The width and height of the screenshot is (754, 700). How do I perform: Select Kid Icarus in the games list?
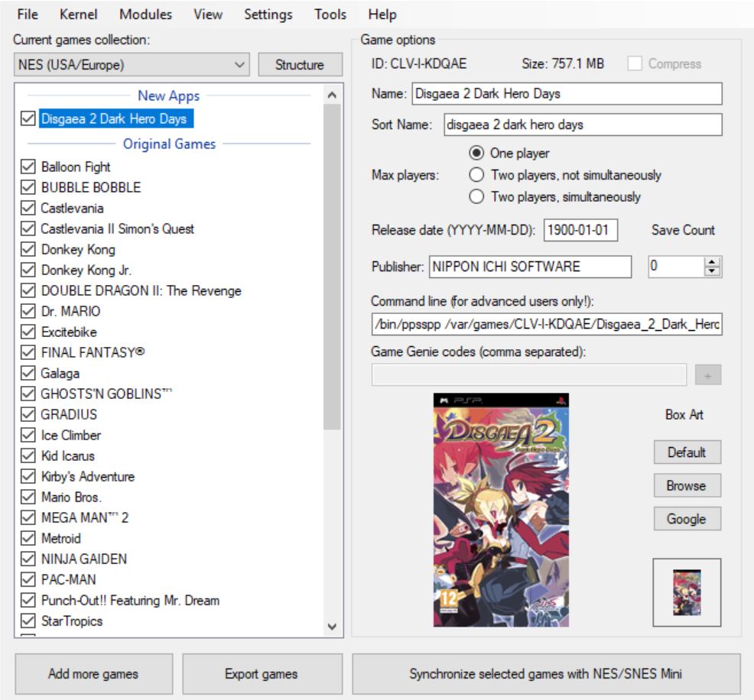tap(68, 456)
